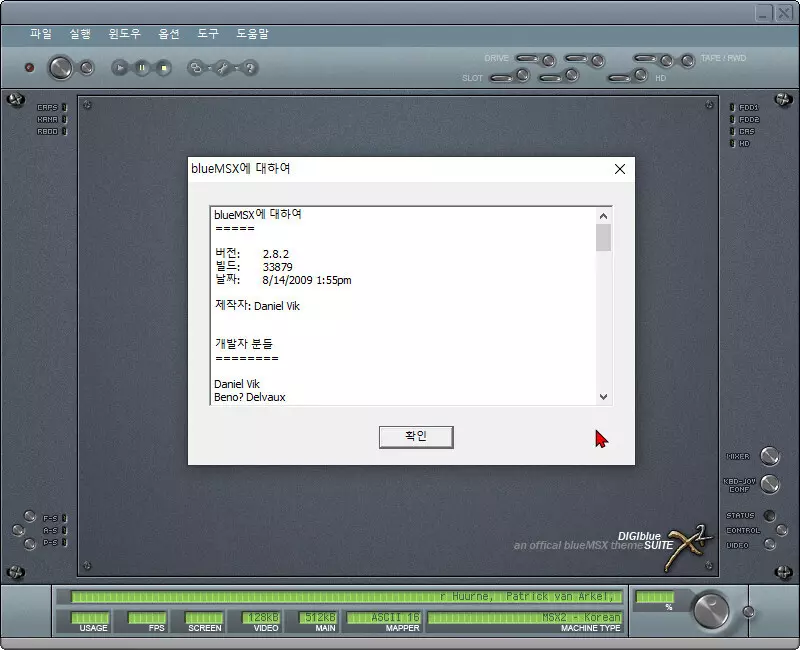
Task: Open the dropdown arrow beside chain-link icon
Action: (209, 67)
